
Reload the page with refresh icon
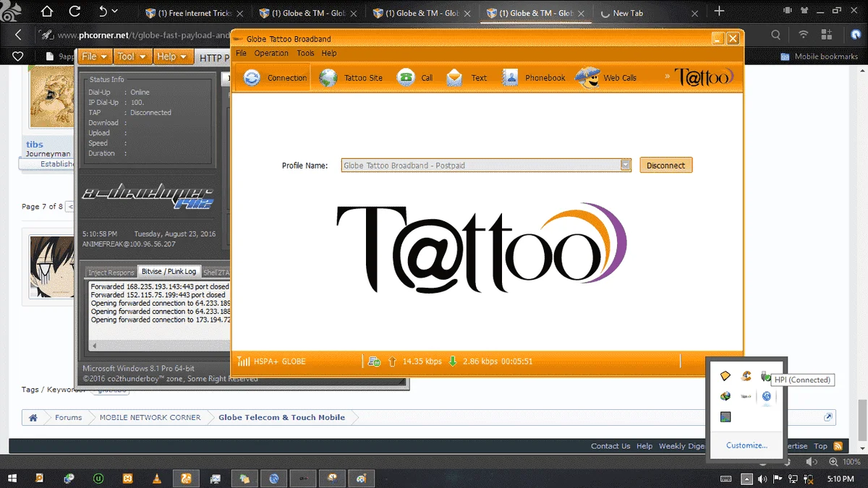75,12
